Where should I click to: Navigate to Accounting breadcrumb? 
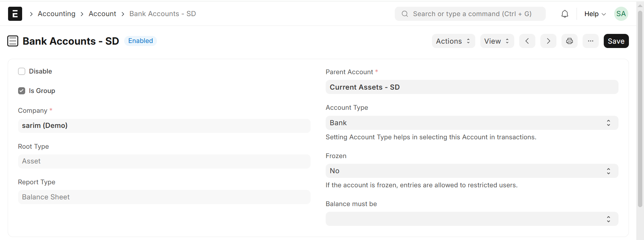tap(56, 14)
